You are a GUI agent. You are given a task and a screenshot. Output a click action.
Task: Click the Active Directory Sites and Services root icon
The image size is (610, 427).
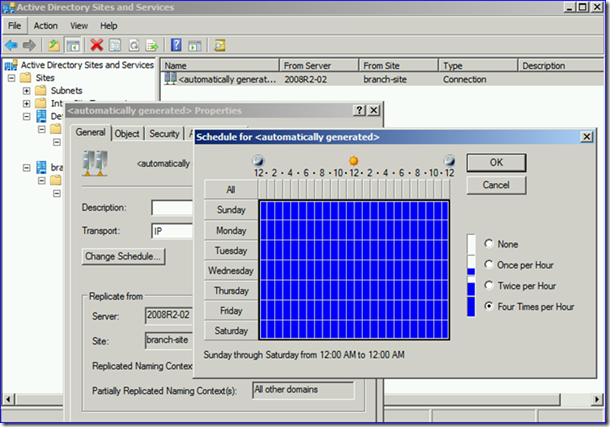[11, 65]
